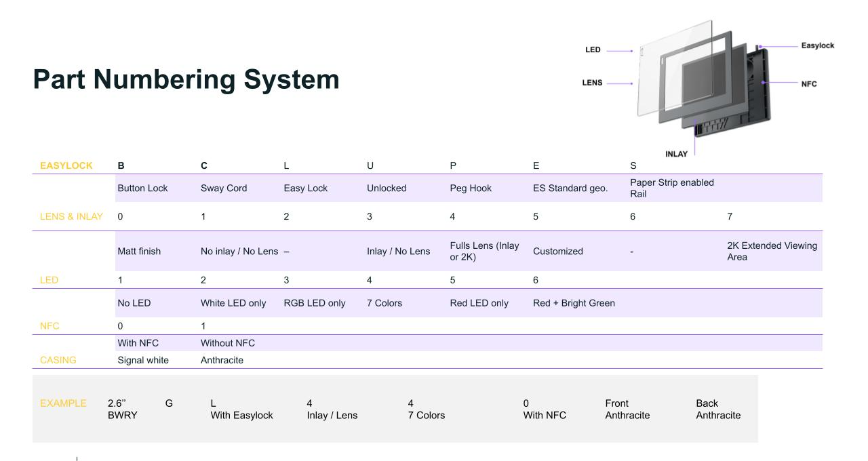Select the easylock code letter "U"
The height and width of the screenshot is (461, 868).
pos(370,165)
